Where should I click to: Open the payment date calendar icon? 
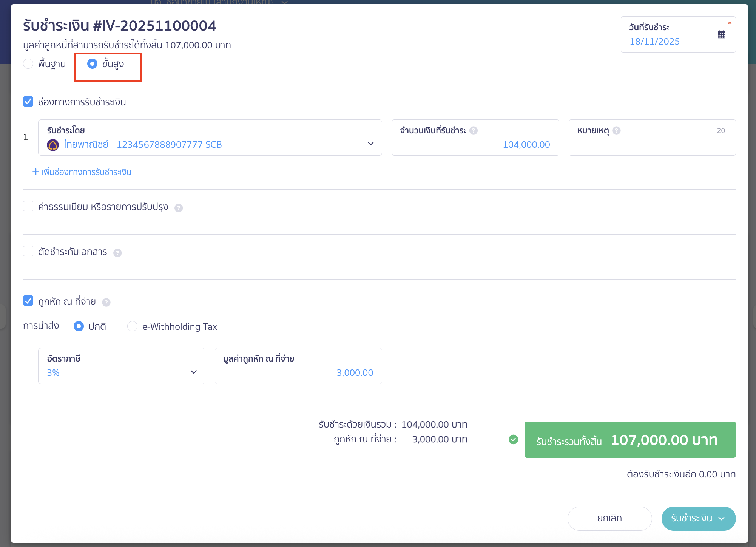721,35
